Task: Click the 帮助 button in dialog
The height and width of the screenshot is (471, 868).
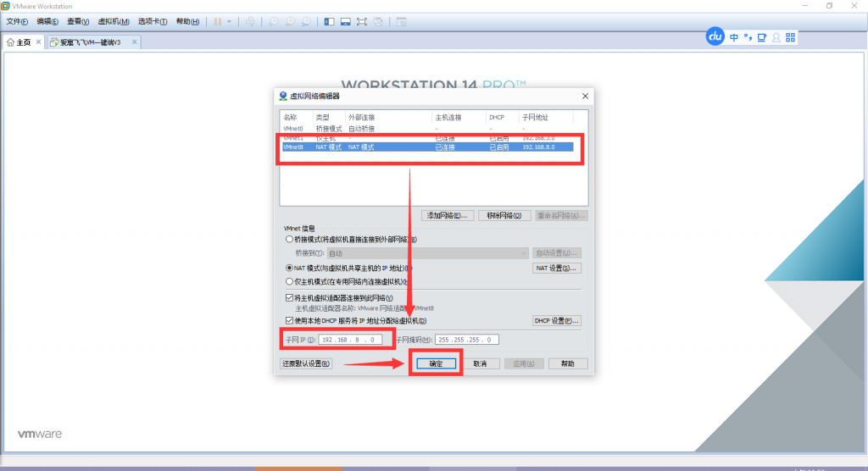Action: (567, 363)
